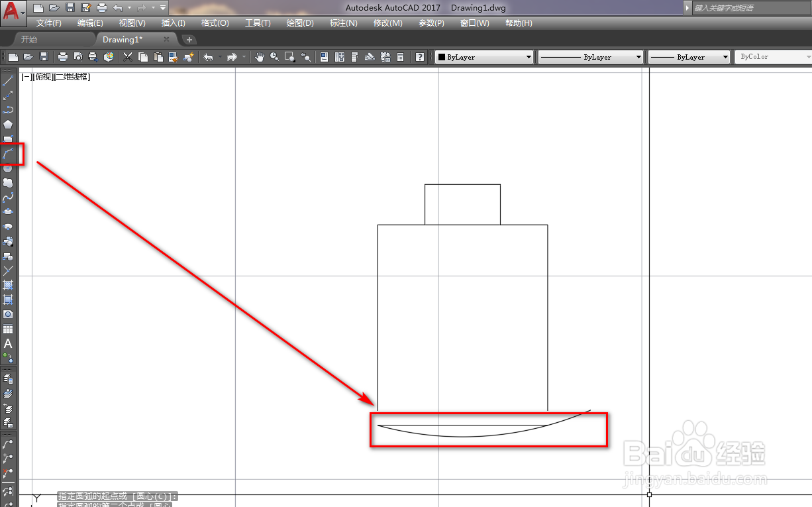Image resolution: width=812 pixels, height=507 pixels.
Task: Open the ByColor plot style dropdown
Action: click(x=774, y=58)
